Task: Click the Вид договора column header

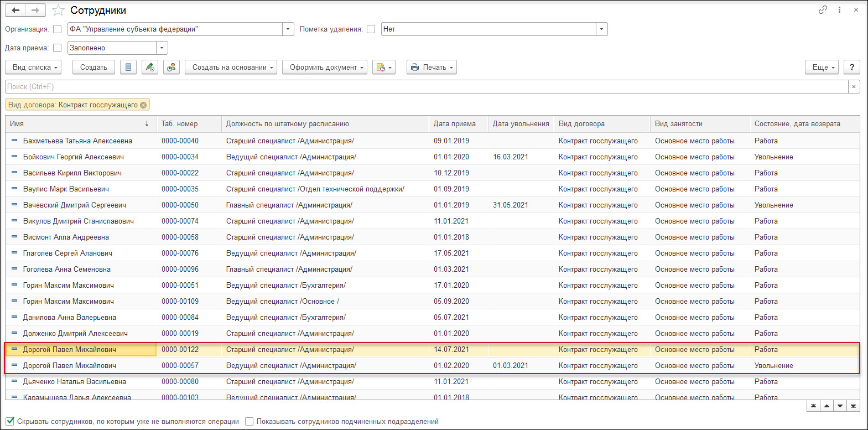Action: (602, 124)
